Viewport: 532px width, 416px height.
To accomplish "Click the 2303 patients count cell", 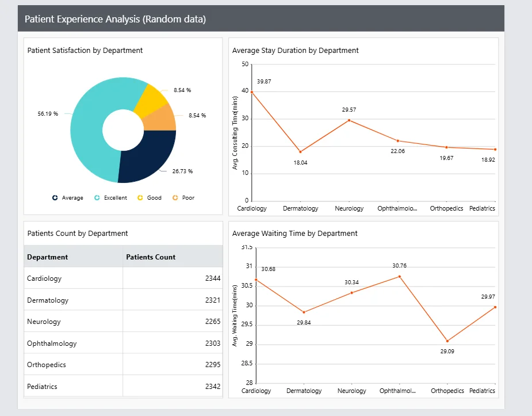I will pyautogui.click(x=173, y=343).
